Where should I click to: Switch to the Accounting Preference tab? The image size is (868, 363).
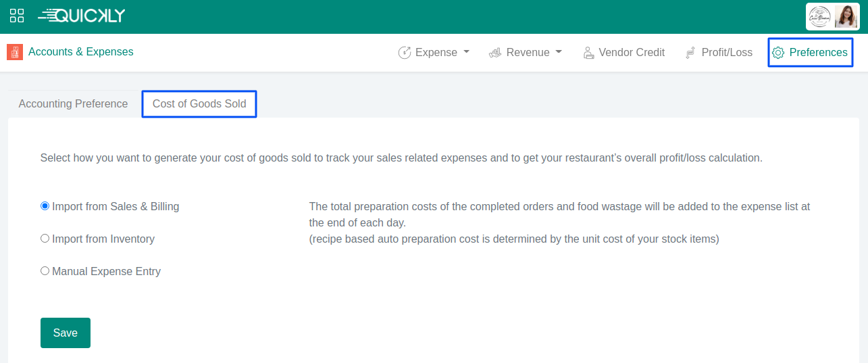point(73,104)
